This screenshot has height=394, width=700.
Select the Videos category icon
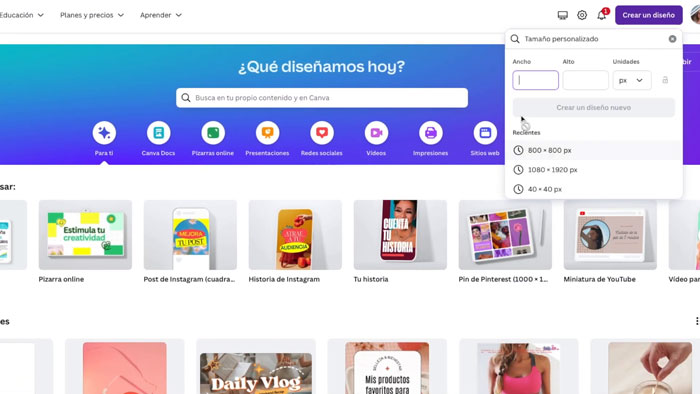[376, 133]
